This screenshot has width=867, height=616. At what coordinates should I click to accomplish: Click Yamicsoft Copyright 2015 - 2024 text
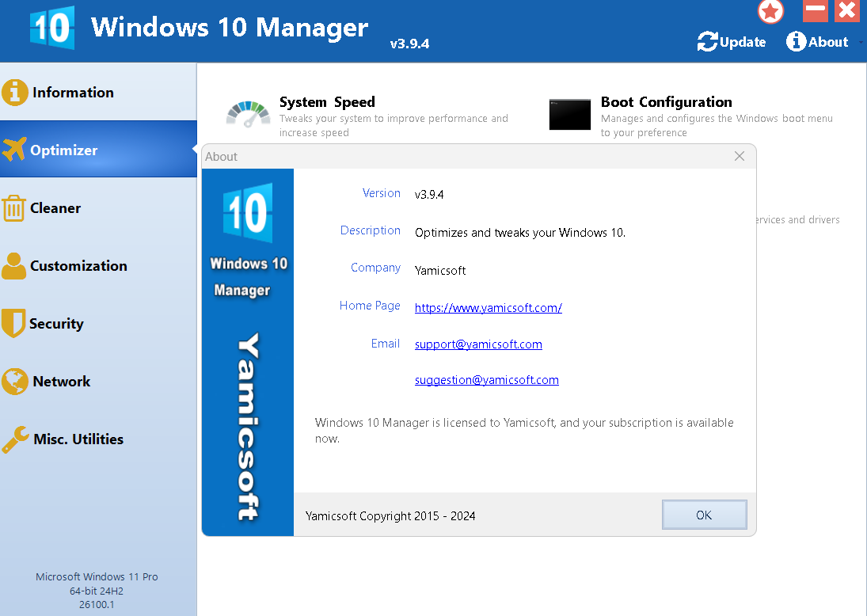390,516
